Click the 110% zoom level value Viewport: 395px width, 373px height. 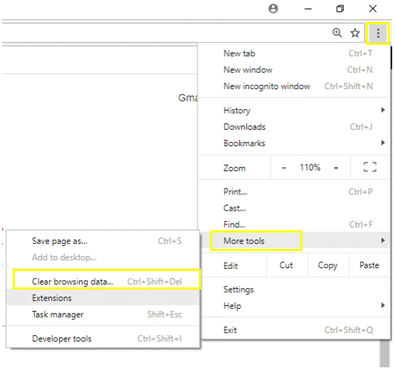[x=310, y=167]
